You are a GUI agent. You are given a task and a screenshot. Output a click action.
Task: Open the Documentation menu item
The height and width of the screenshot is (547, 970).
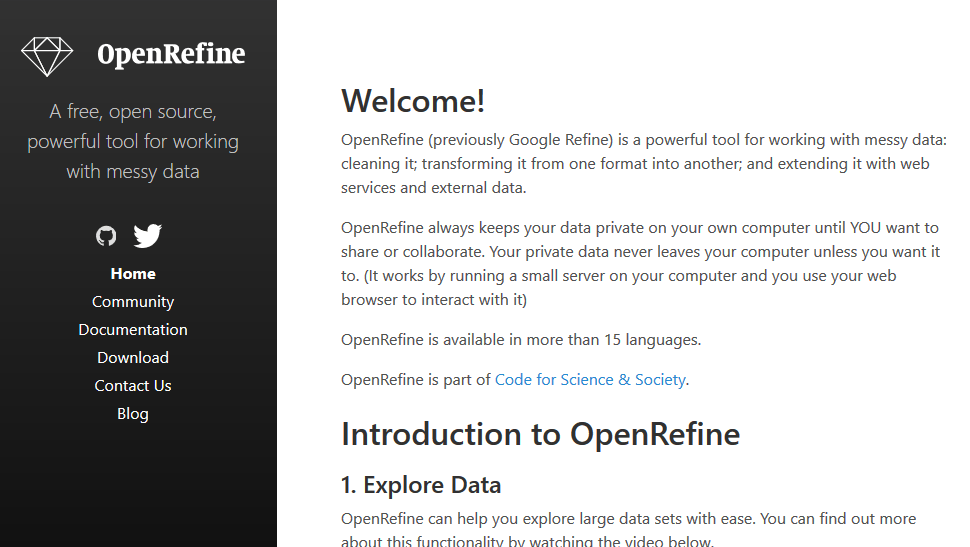133,330
